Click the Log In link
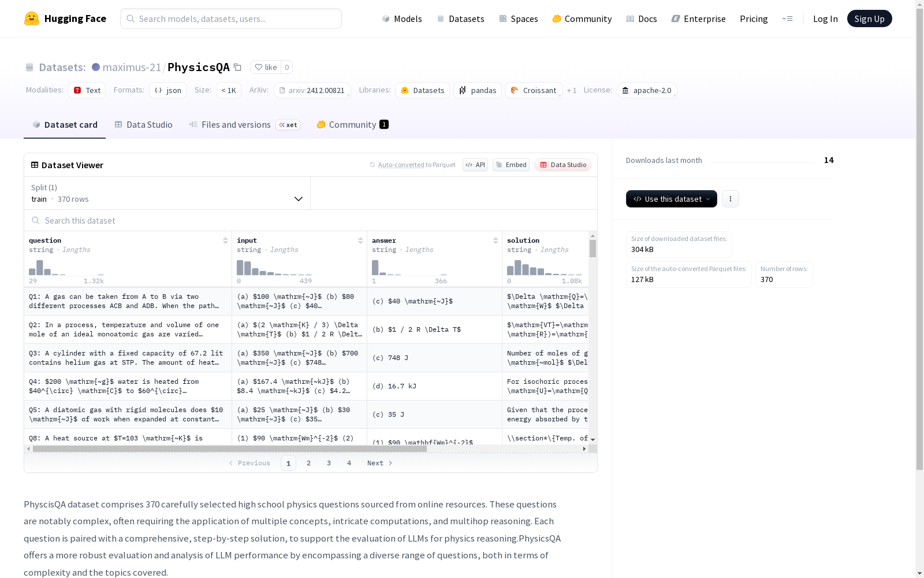Screen dimensions: 924x578 pos(825,18)
